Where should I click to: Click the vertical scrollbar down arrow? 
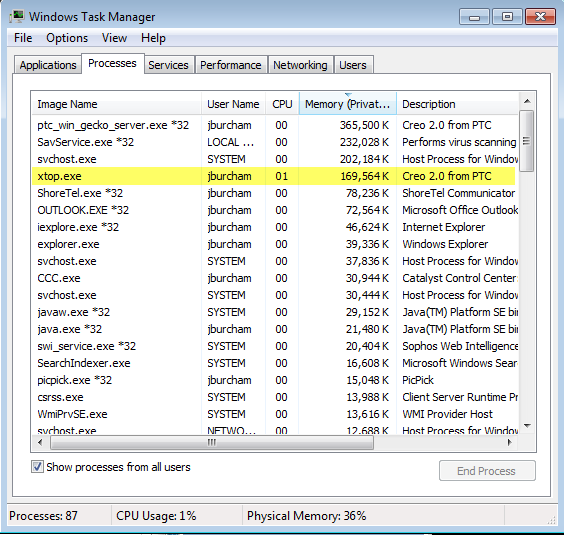pos(527,426)
